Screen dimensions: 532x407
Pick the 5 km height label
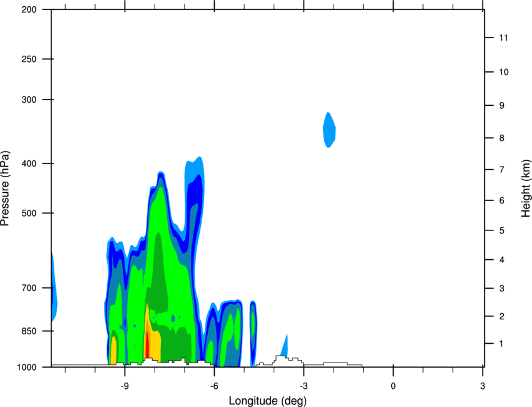(x=502, y=231)
